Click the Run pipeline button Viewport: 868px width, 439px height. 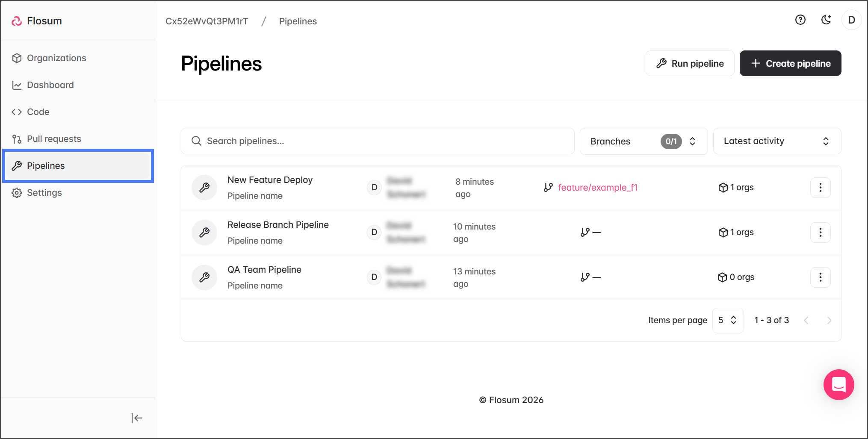click(x=690, y=64)
